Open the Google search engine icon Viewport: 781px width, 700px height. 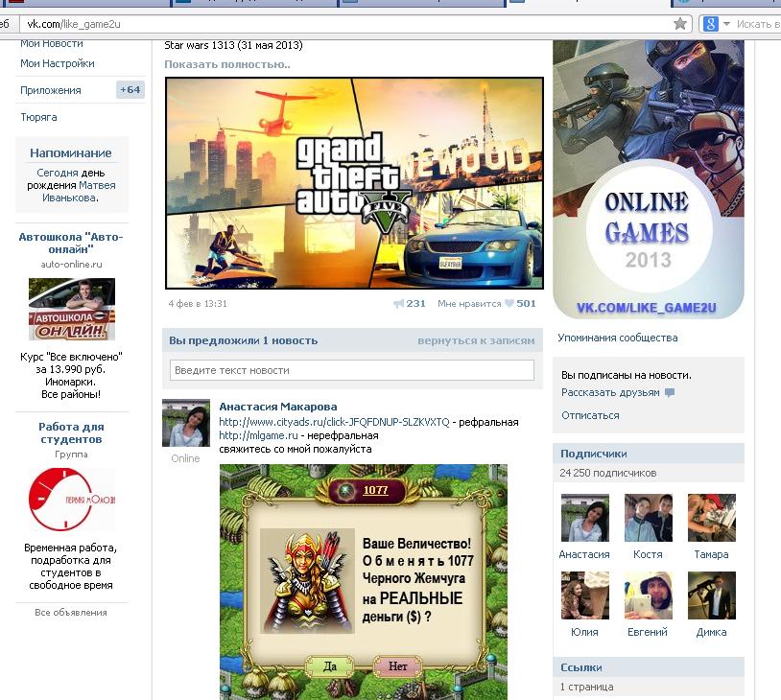710,23
